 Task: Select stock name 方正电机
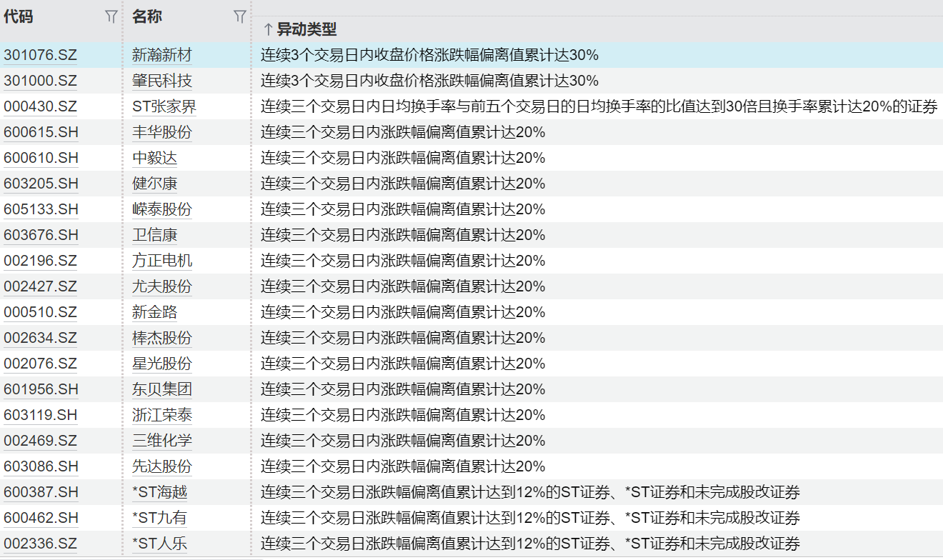tap(162, 261)
